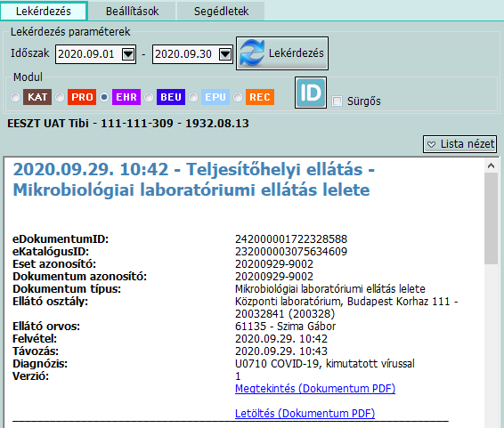This screenshot has width=504, height=428.
Task: Select the REC radio button
Action: (x=238, y=97)
